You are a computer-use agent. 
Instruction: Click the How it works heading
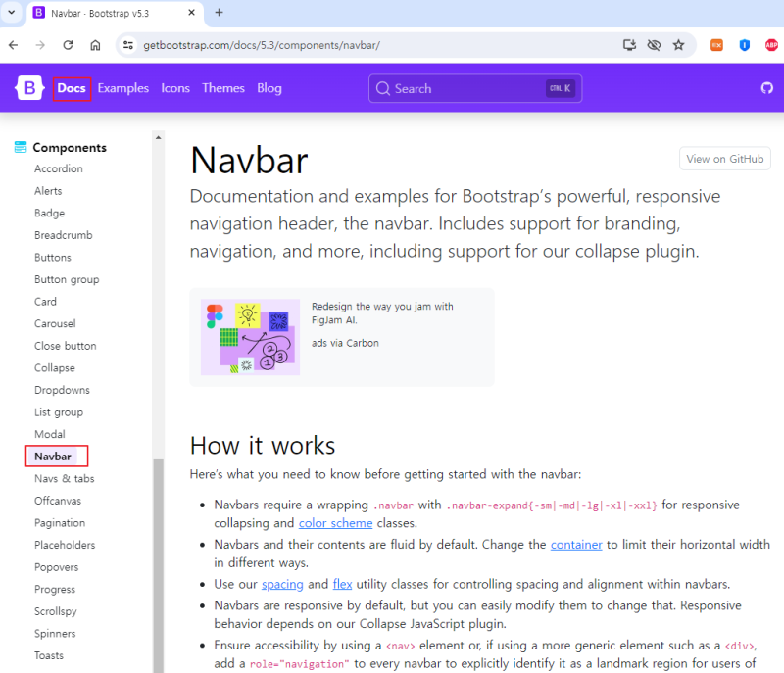tap(263, 445)
